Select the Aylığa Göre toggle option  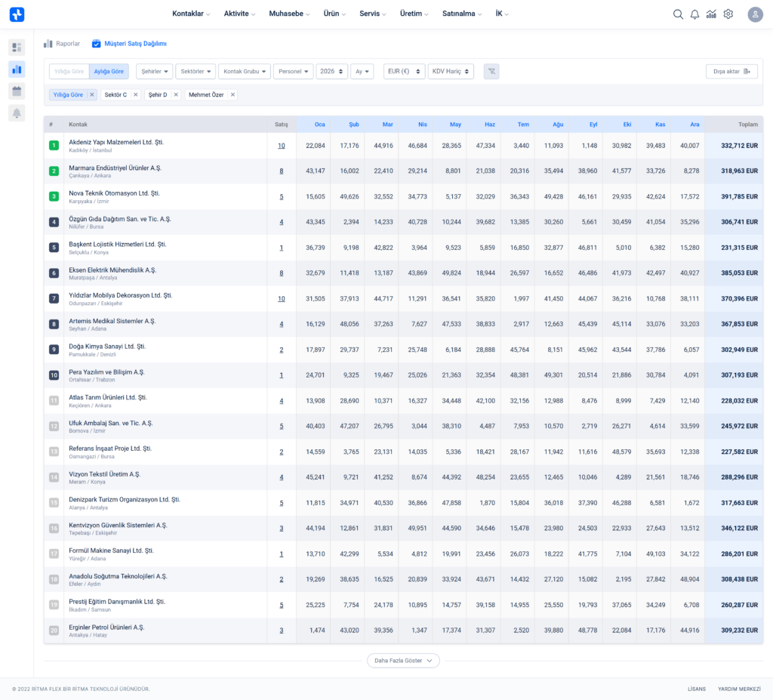tap(109, 72)
